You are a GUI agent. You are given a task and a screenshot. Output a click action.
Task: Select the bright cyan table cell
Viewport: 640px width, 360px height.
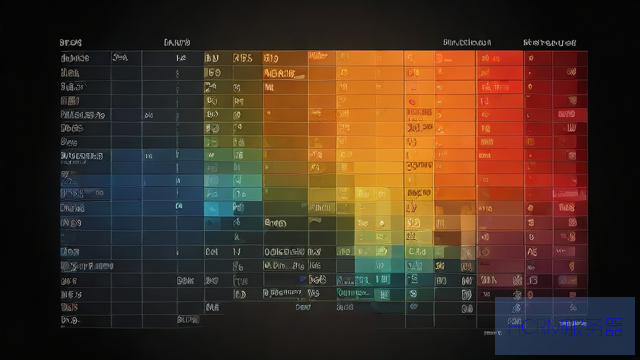(x=212, y=209)
